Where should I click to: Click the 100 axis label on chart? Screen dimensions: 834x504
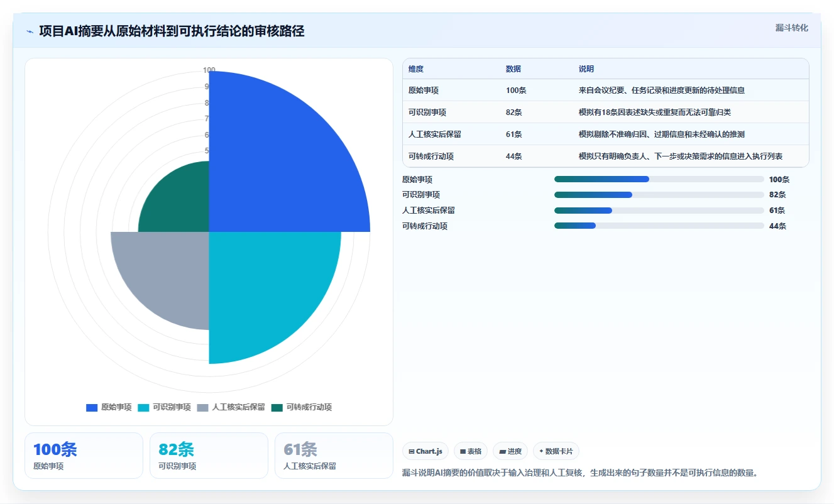point(209,70)
